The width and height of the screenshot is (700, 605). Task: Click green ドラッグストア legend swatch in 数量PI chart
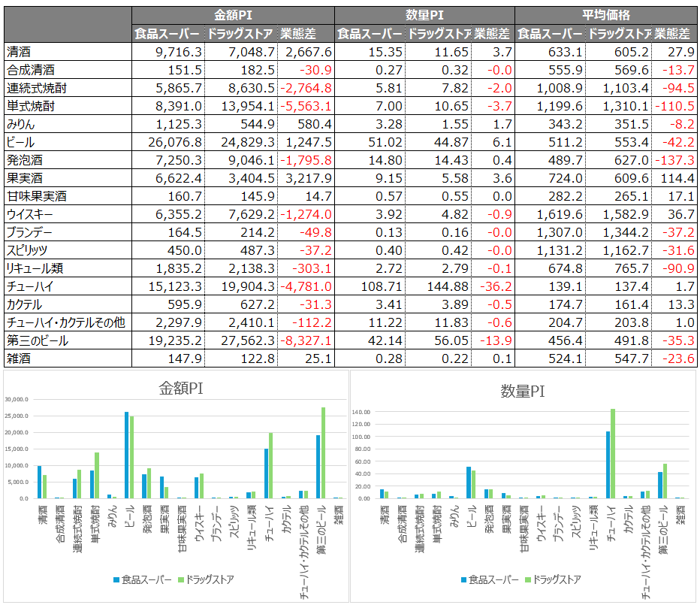click(x=527, y=579)
